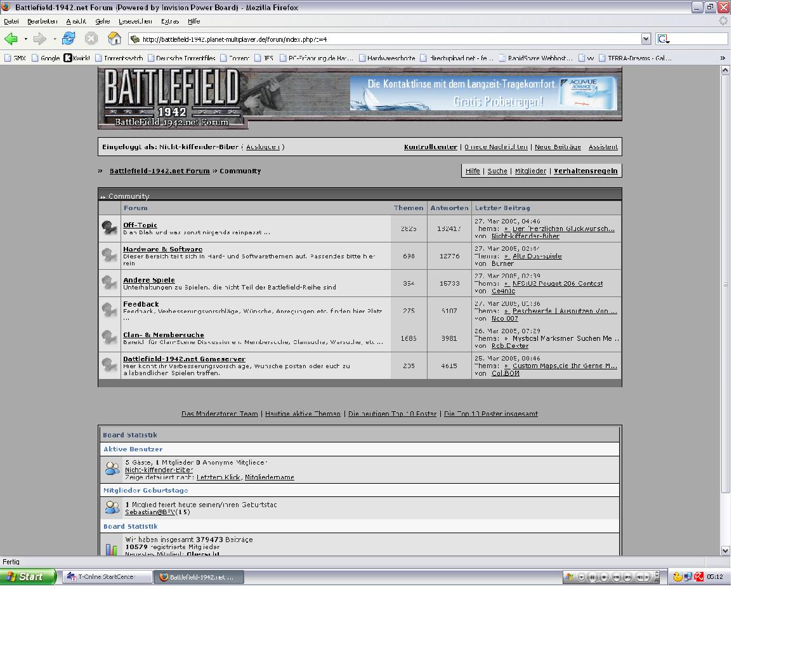
Task: Open Die Top 10 Poster insgesamt link
Action: (x=491, y=414)
